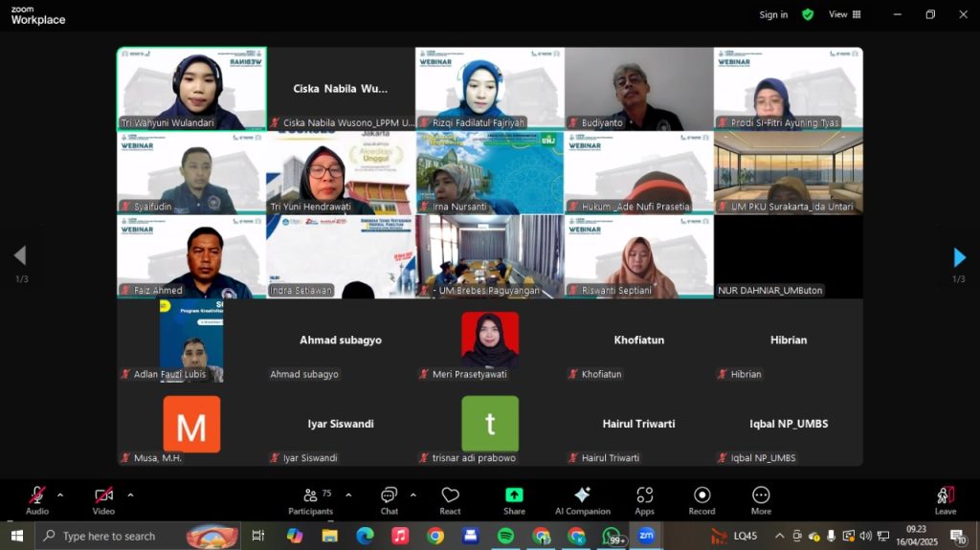This screenshot has height=550, width=980.
Task: Click Musa, M.H. orange M avatar
Action: tap(191, 424)
